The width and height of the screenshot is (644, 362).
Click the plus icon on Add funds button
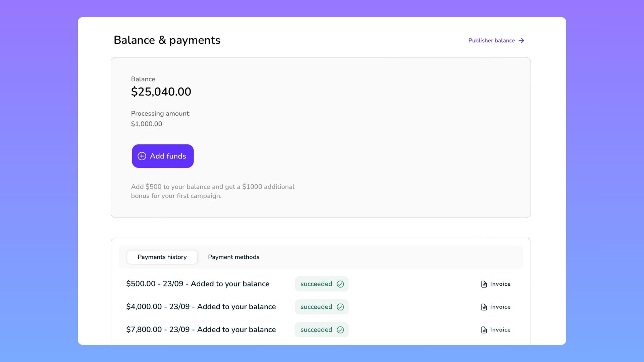click(142, 156)
